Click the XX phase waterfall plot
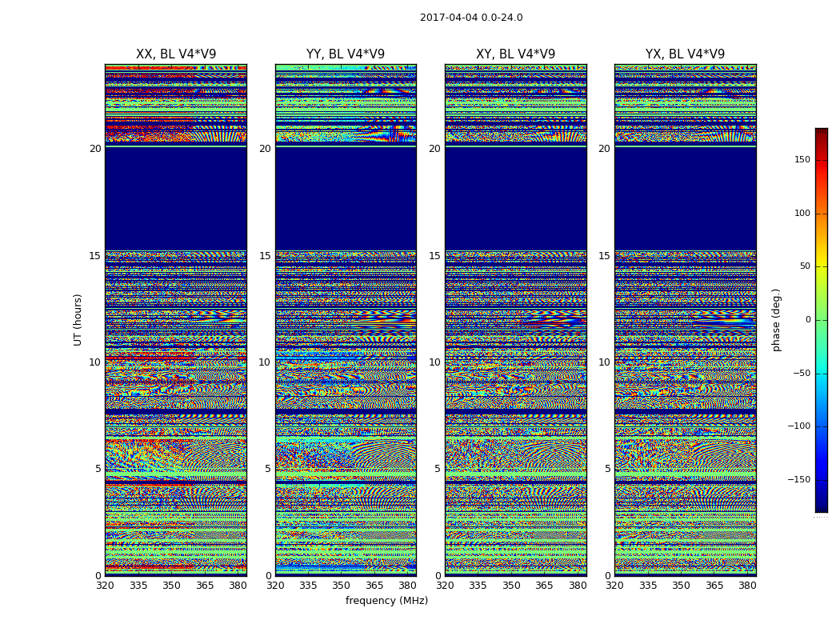The image size is (840, 640). tap(176, 320)
